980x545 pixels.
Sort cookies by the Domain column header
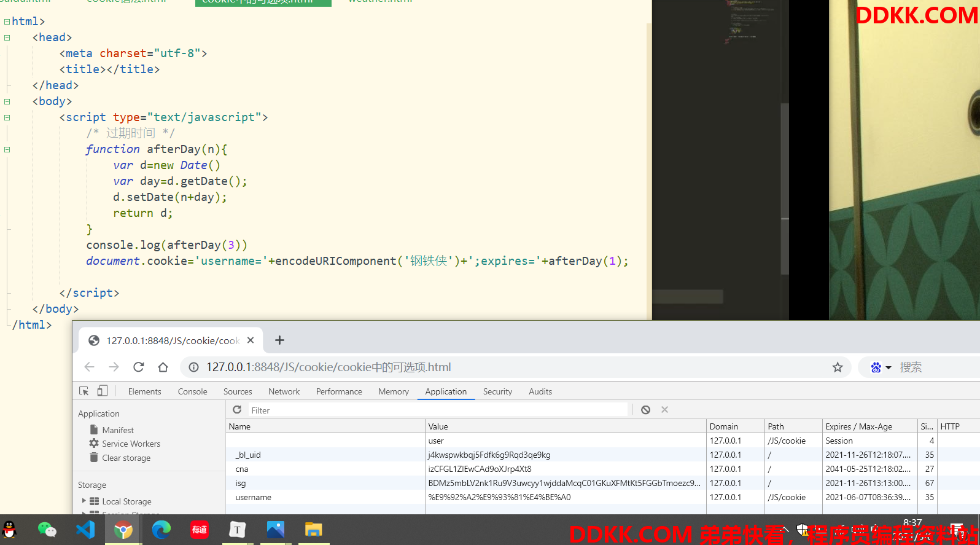tap(736, 426)
